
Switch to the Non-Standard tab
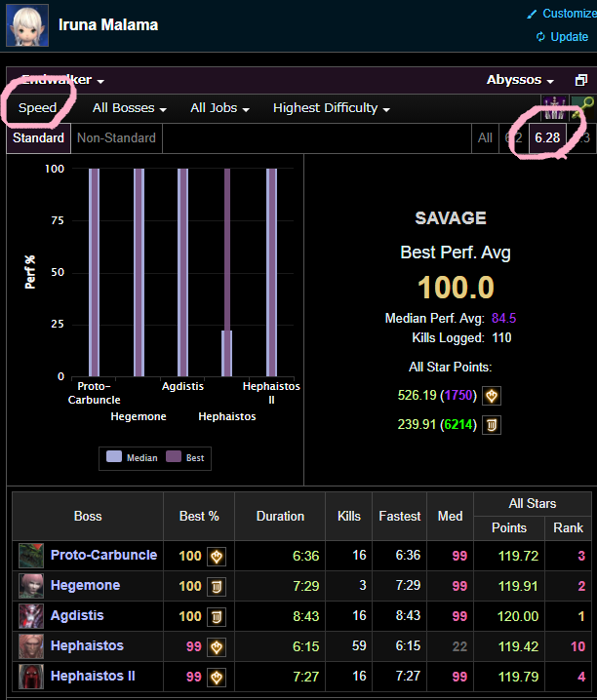(x=116, y=137)
